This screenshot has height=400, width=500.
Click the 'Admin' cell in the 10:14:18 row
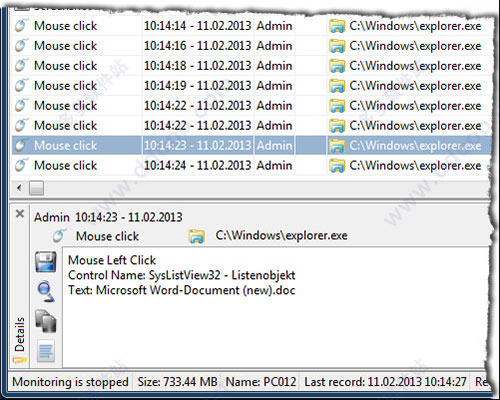click(274, 66)
